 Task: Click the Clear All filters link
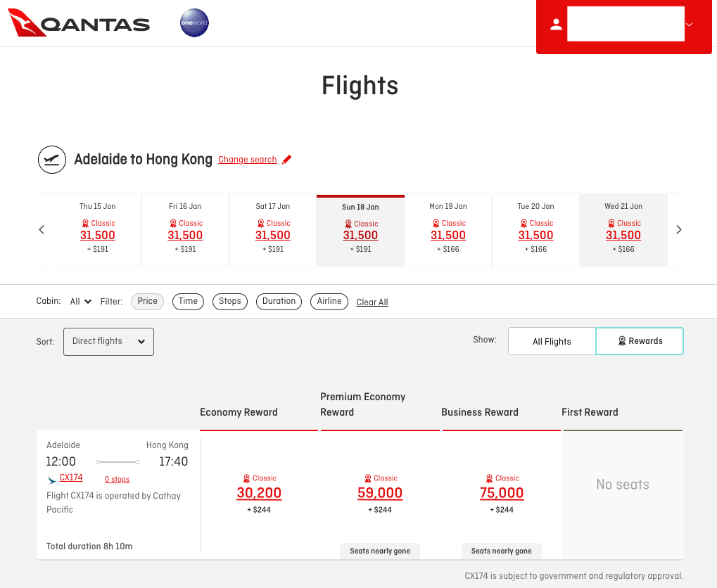coord(372,302)
